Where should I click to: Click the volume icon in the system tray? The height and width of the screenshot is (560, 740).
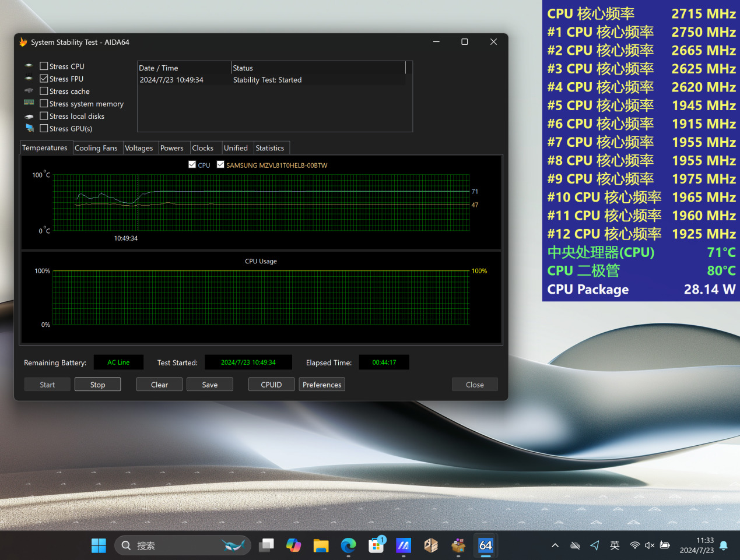coord(649,545)
